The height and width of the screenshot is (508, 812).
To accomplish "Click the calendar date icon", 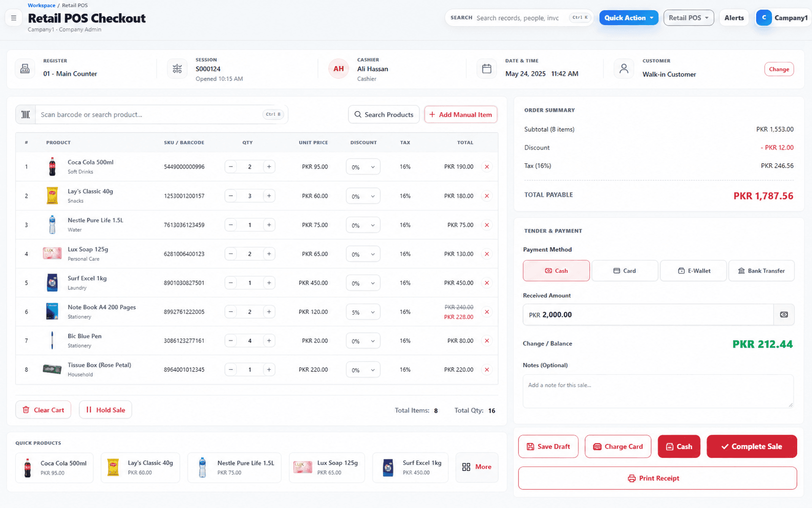I will pyautogui.click(x=487, y=69).
